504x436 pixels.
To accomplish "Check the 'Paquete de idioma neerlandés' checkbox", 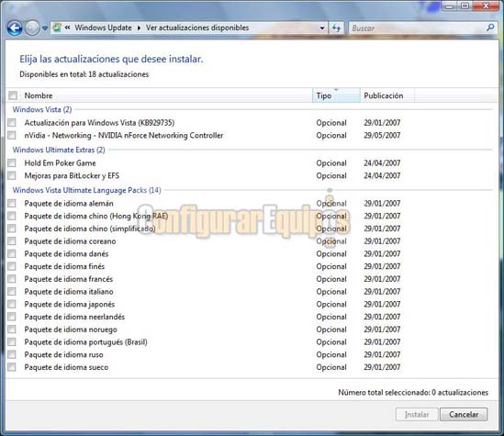I will (x=12, y=317).
